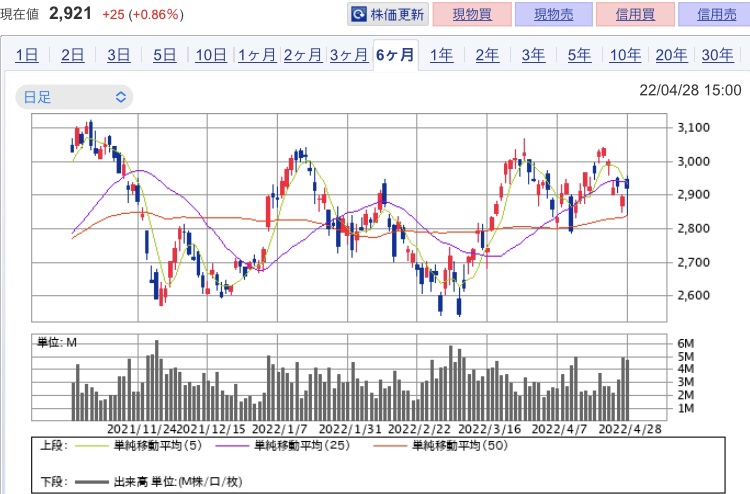Screen dimensions: 750x494
Task: Open the 日足 chart interval dropdown
Action: point(74,97)
